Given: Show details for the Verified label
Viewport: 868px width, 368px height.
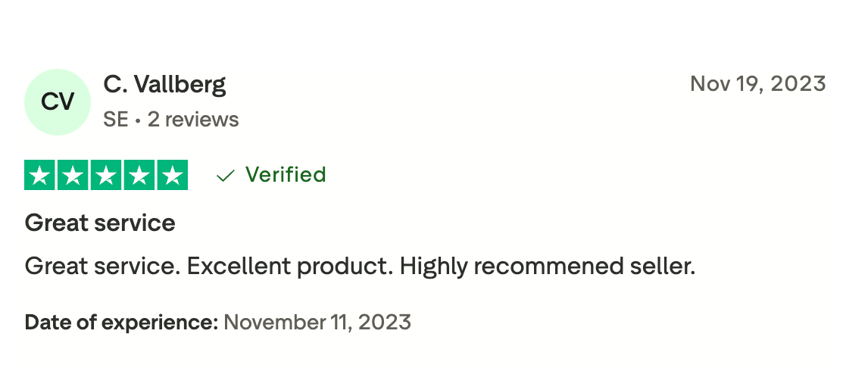Looking at the screenshot, I should point(286,175).
